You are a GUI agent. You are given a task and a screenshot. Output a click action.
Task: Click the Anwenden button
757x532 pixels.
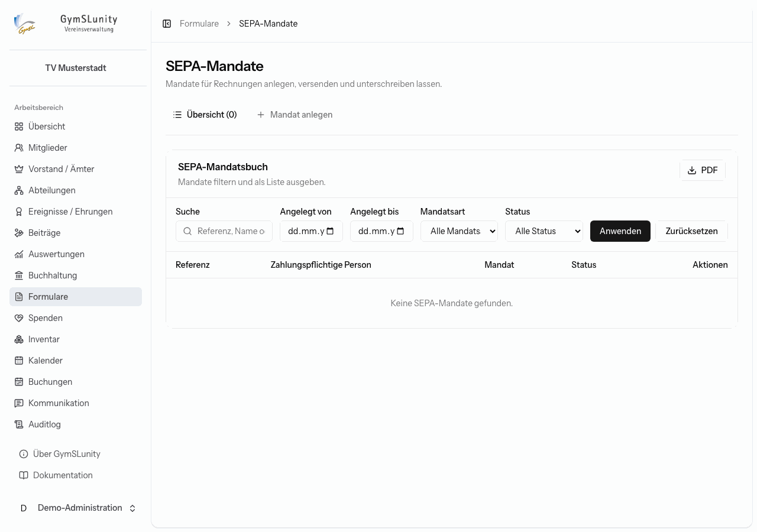[620, 231]
